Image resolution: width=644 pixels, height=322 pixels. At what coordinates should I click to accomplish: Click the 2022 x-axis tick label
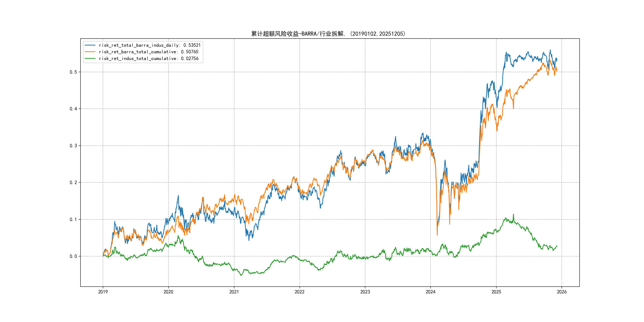[300, 292]
